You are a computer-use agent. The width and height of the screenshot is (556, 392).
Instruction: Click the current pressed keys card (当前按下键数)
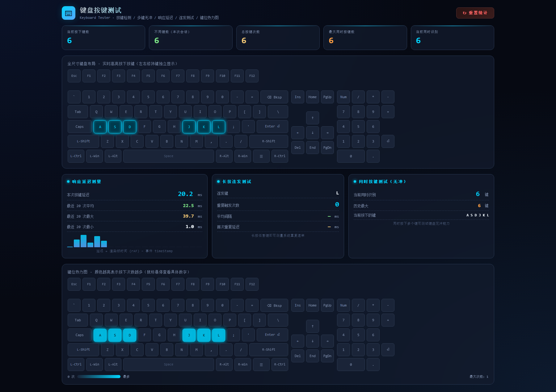pyautogui.click(x=103, y=38)
